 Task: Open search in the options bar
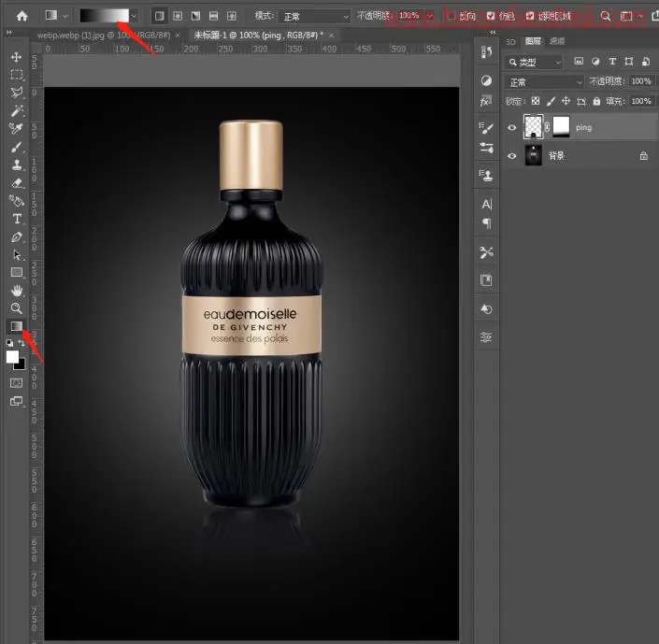point(605,16)
